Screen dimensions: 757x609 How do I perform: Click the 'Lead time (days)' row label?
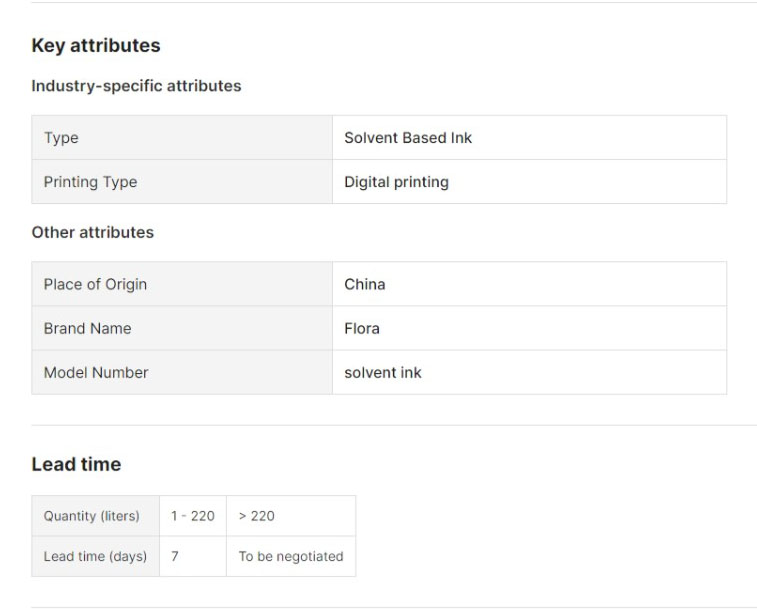tap(95, 556)
